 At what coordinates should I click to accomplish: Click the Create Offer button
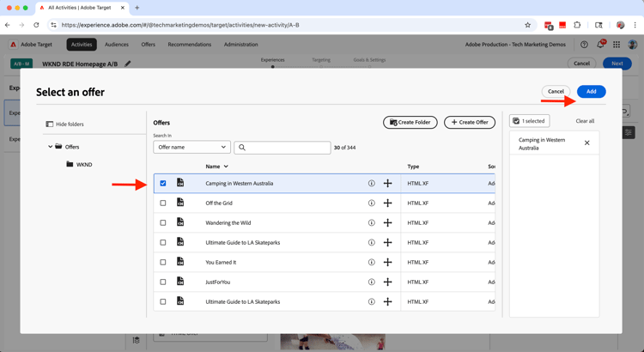(470, 123)
